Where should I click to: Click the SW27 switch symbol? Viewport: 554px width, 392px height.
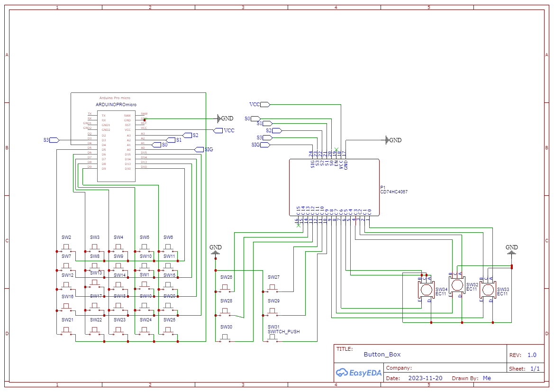[272, 288]
